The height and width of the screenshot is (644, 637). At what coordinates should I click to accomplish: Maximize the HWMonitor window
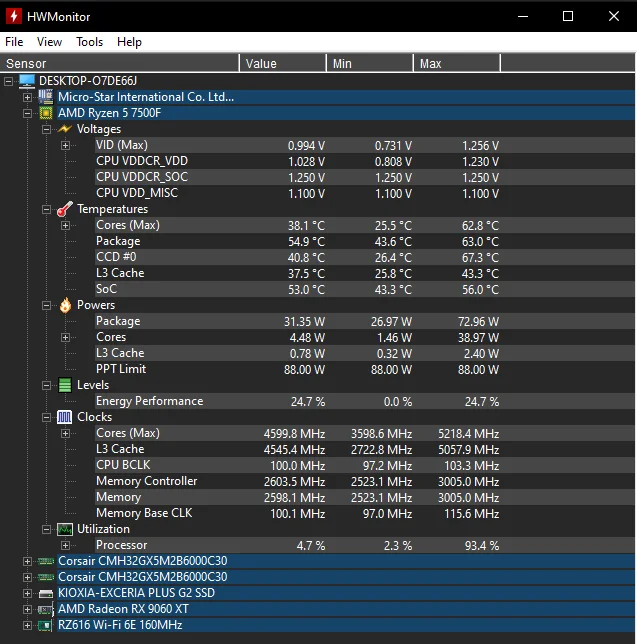(568, 16)
